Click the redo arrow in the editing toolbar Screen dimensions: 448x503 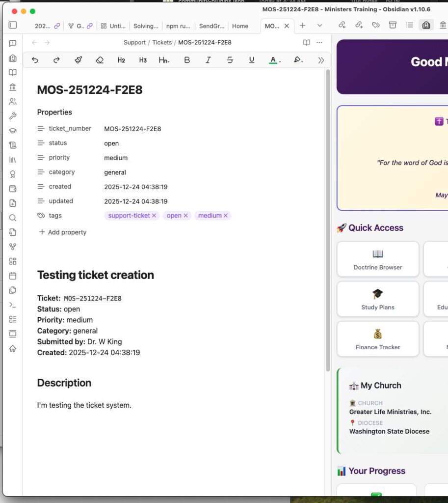pyautogui.click(x=56, y=60)
